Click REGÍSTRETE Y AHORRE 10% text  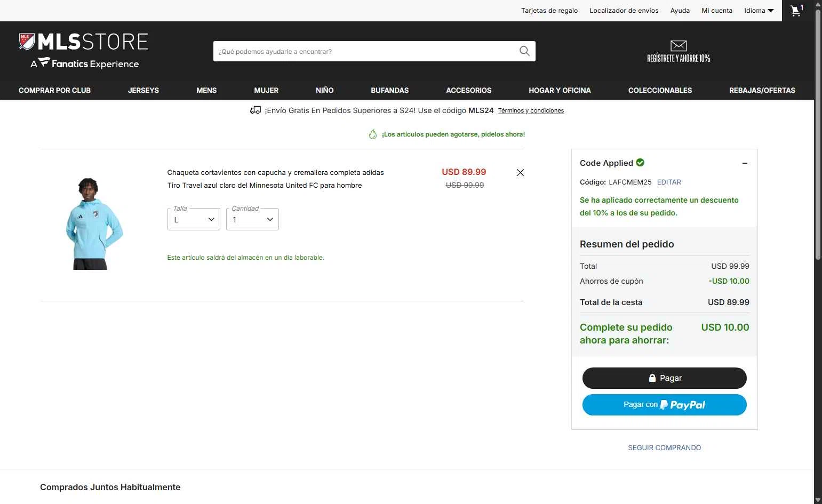coord(679,58)
